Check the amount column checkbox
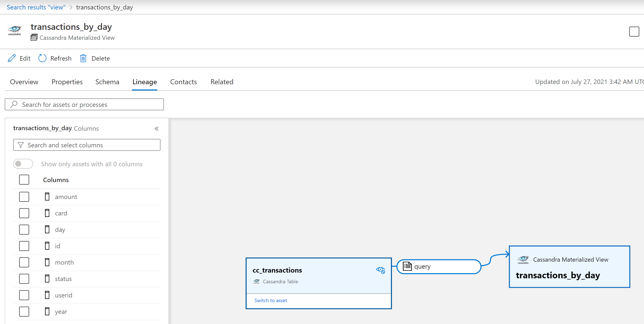 pos(24,197)
